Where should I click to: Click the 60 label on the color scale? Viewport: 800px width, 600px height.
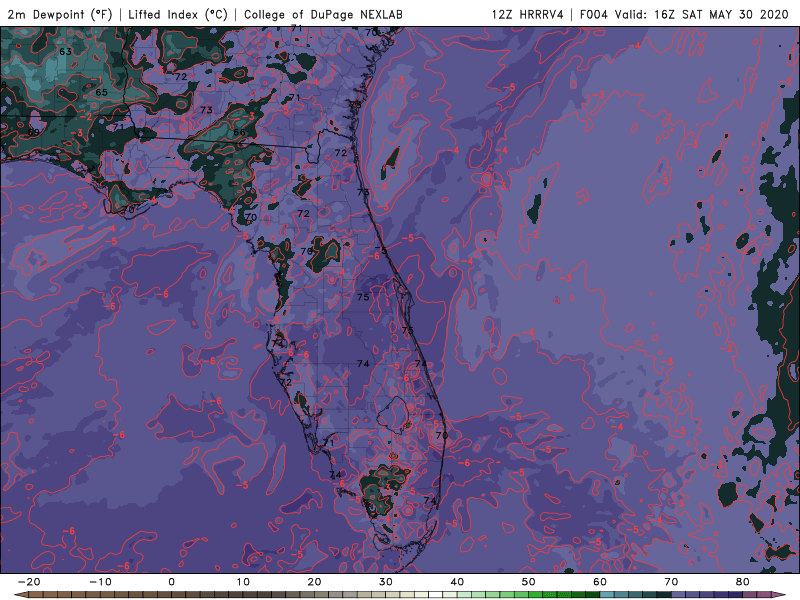pyautogui.click(x=600, y=582)
